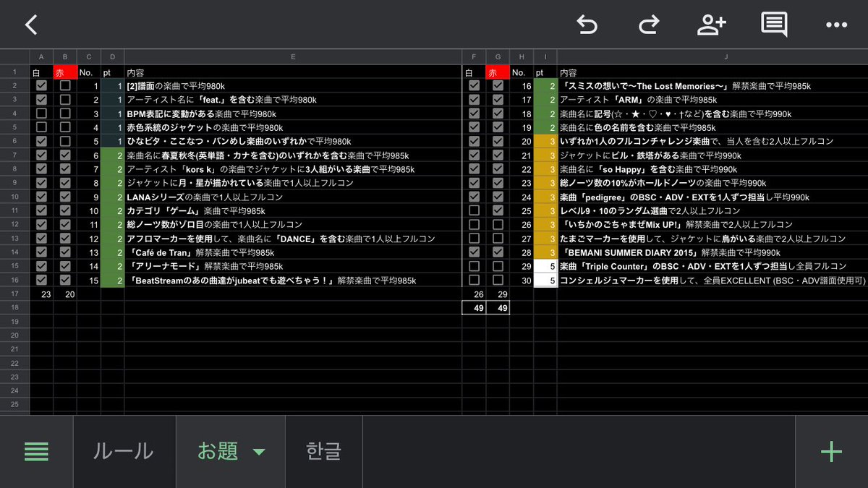Select the LANAシリーズ task cell

pyautogui.click(x=293, y=197)
